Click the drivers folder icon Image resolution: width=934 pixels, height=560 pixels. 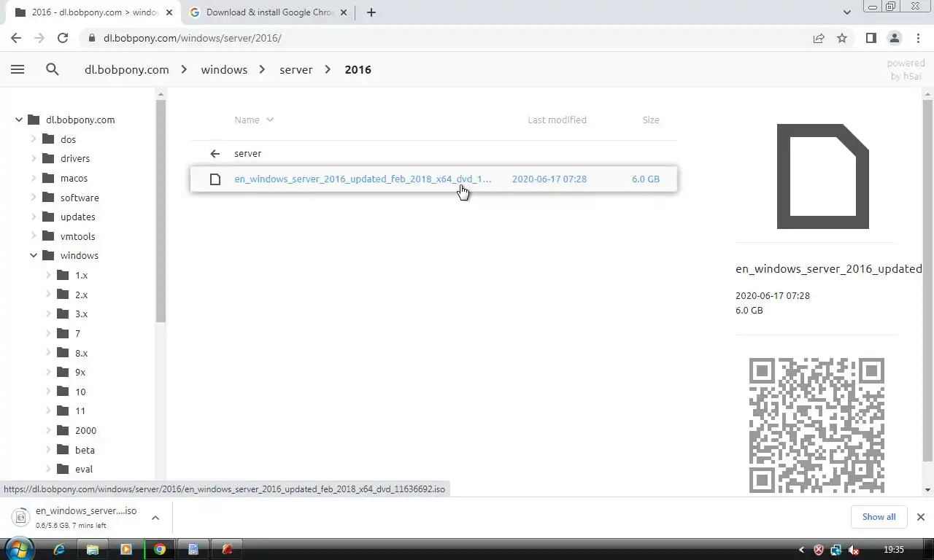click(x=48, y=158)
